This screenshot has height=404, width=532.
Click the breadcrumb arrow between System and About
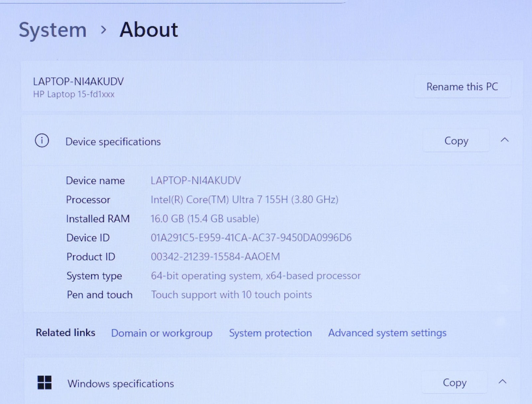click(103, 30)
